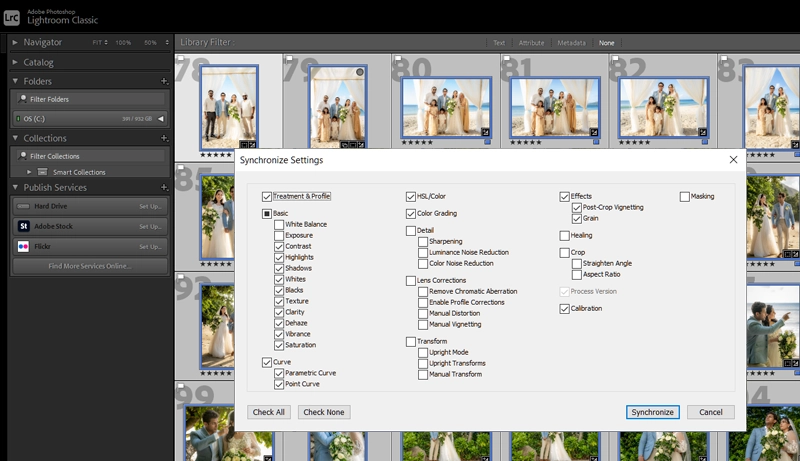The image size is (800, 461).
Task: Toggle the Grain checkbox
Action: point(577,219)
